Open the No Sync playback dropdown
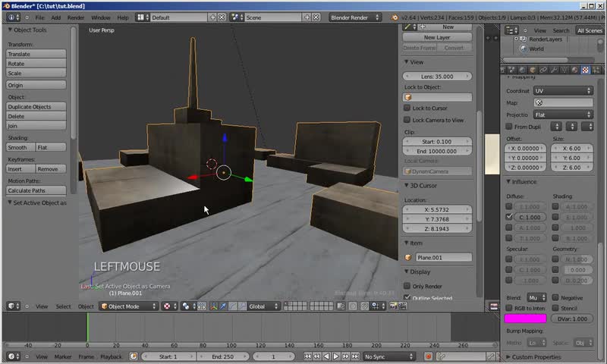Screen dimensions: 607x364 tap(389, 356)
